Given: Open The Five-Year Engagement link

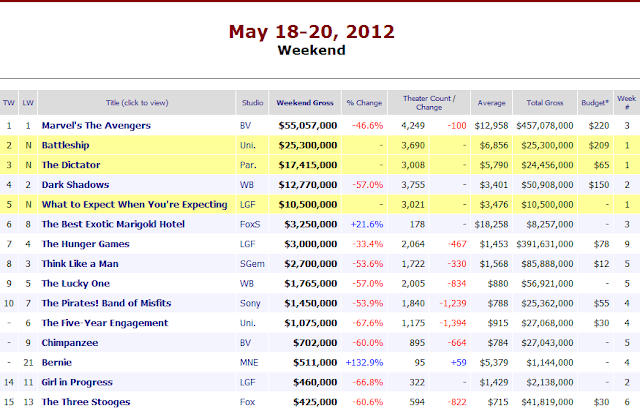Looking at the screenshot, I should coord(104,323).
